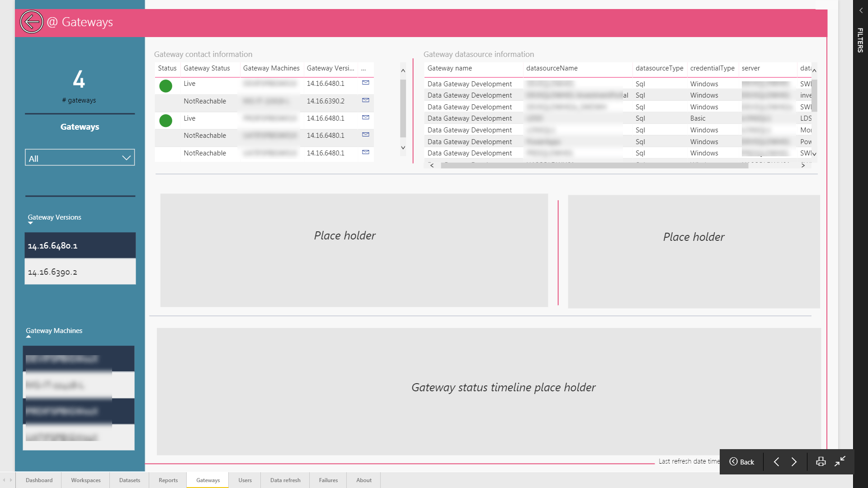The width and height of the screenshot is (868, 488).
Task: Click the datasource table horizontal scrollbar
Action: [594, 165]
